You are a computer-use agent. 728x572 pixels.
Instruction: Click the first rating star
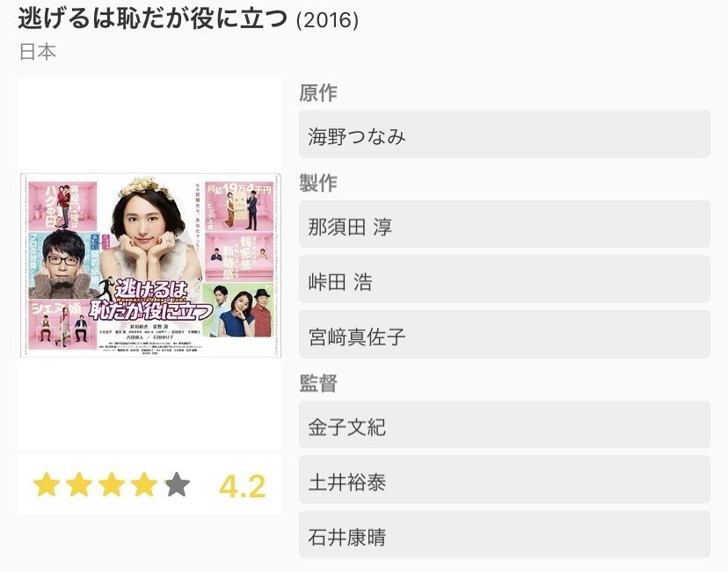[47, 485]
